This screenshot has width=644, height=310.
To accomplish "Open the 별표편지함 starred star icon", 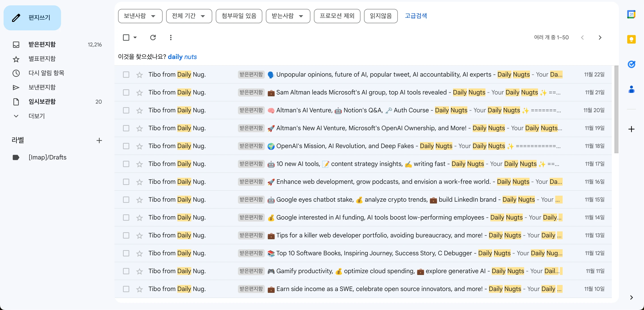I will click(16, 59).
